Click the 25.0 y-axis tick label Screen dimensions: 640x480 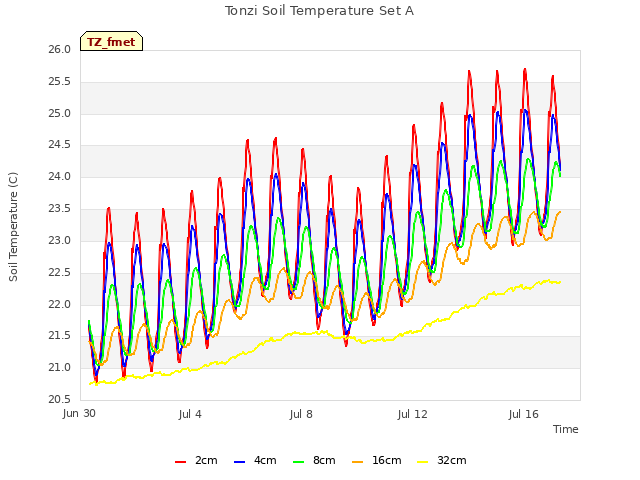tap(60, 113)
